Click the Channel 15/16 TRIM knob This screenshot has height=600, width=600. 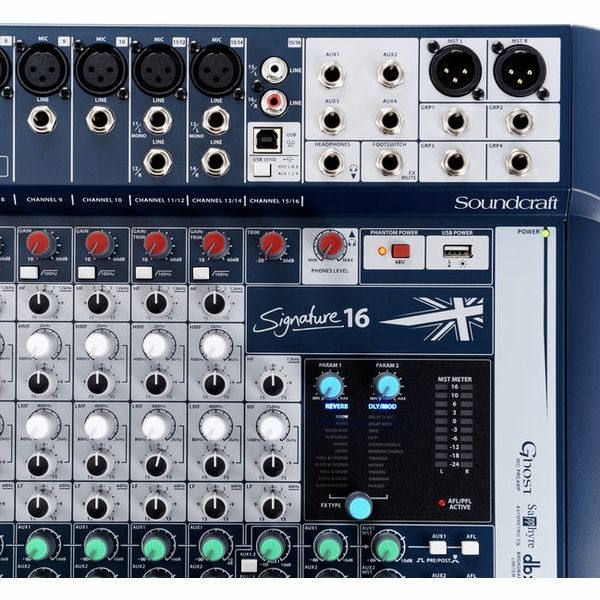coord(272,244)
